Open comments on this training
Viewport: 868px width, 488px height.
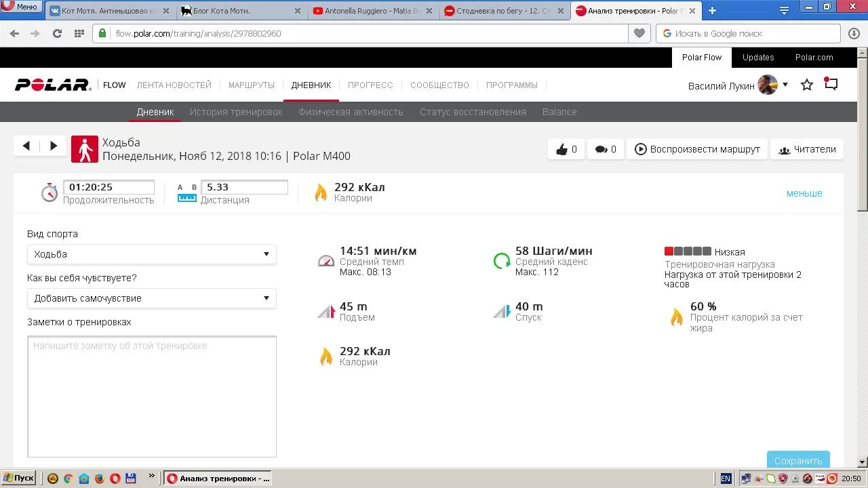click(606, 150)
